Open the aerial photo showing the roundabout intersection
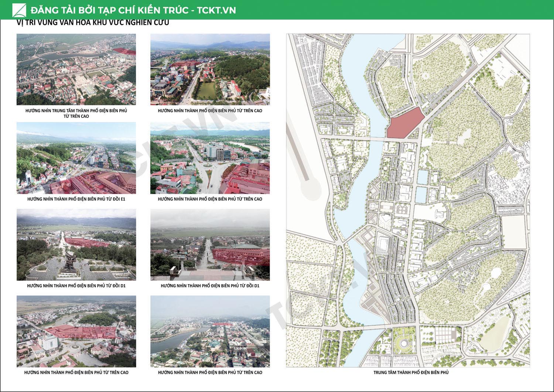 point(210,158)
